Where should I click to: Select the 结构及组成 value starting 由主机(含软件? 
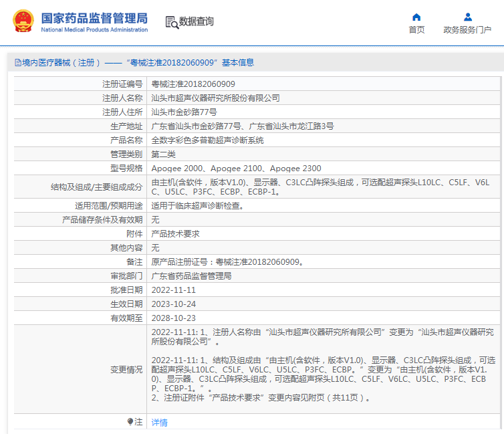point(320,187)
